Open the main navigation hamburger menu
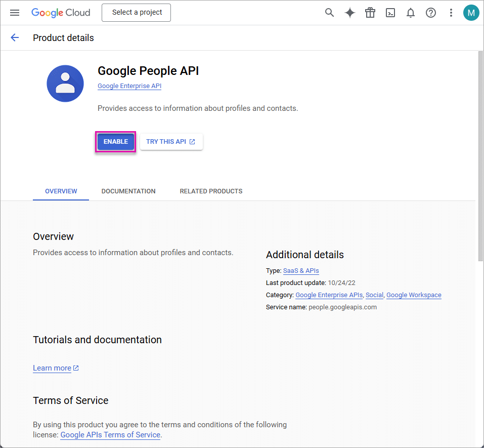Viewport: 484px width, 448px height. click(15, 13)
